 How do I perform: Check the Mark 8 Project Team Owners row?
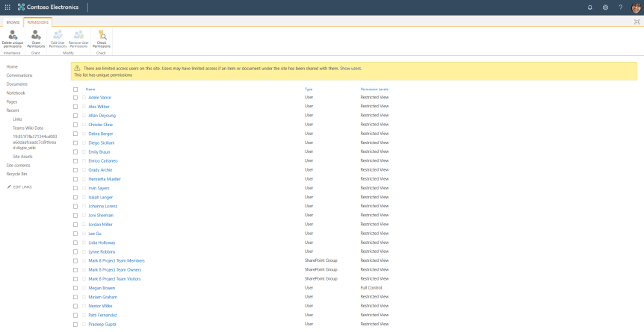[x=75, y=270]
